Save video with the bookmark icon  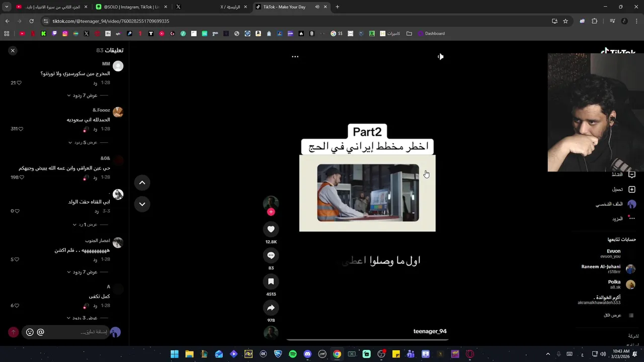click(x=271, y=282)
